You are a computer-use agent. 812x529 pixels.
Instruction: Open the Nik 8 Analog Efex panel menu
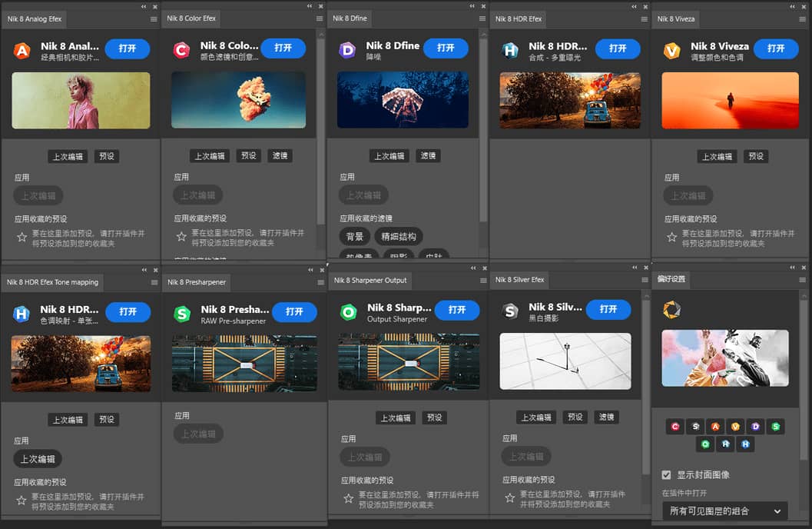[154, 19]
